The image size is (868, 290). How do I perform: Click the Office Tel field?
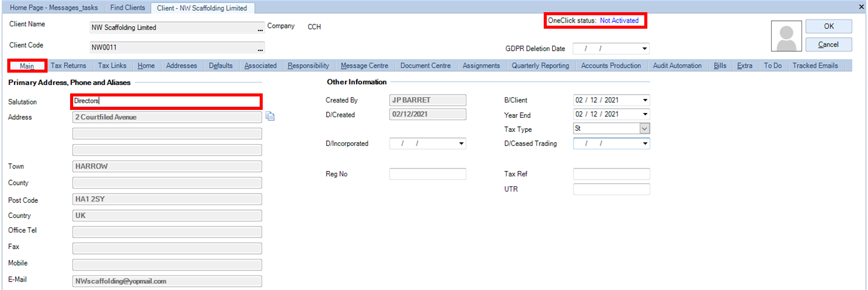coord(167,232)
